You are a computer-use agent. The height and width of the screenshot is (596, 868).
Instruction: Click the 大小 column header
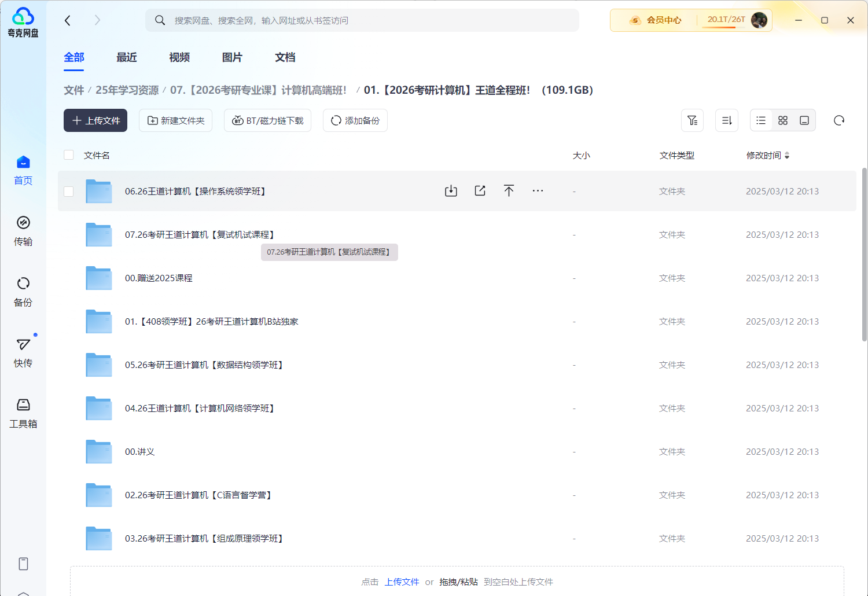pyautogui.click(x=581, y=155)
